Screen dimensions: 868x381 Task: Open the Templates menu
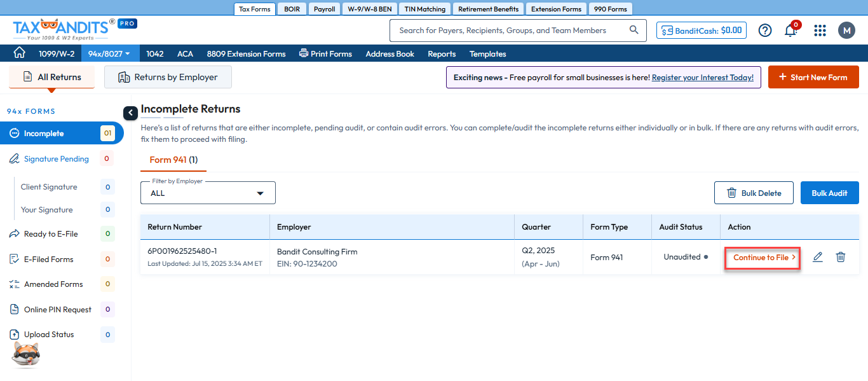pyautogui.click(x=487, y=53)
